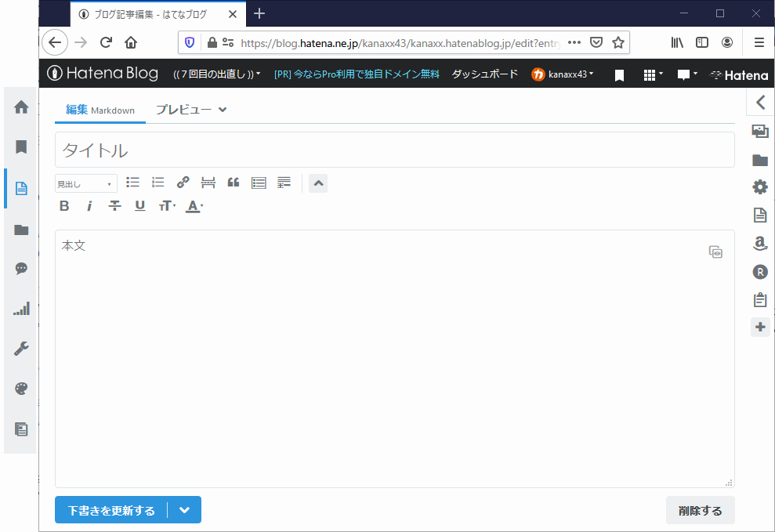This screenshot has width=775, height=532.
Task: Open the ((7回目の出直し)) blog dropdown
Action: (x=216, y=74)
